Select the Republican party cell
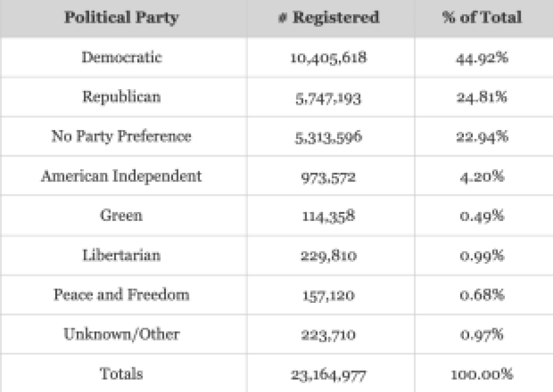553x392 pixels. (122, 97)
